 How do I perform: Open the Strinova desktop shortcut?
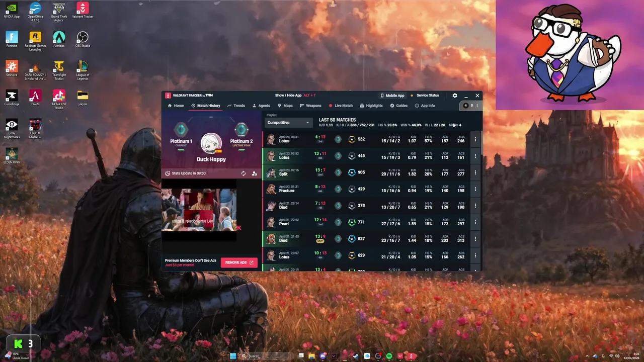point(12,69)
